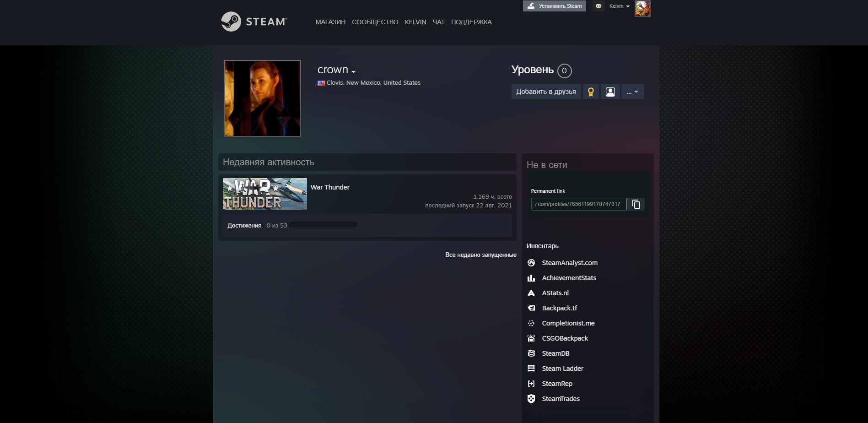This screenshot has height=423, width=868.
Task: Open the KELVIN menu item
Action: (x=415, y=22)
